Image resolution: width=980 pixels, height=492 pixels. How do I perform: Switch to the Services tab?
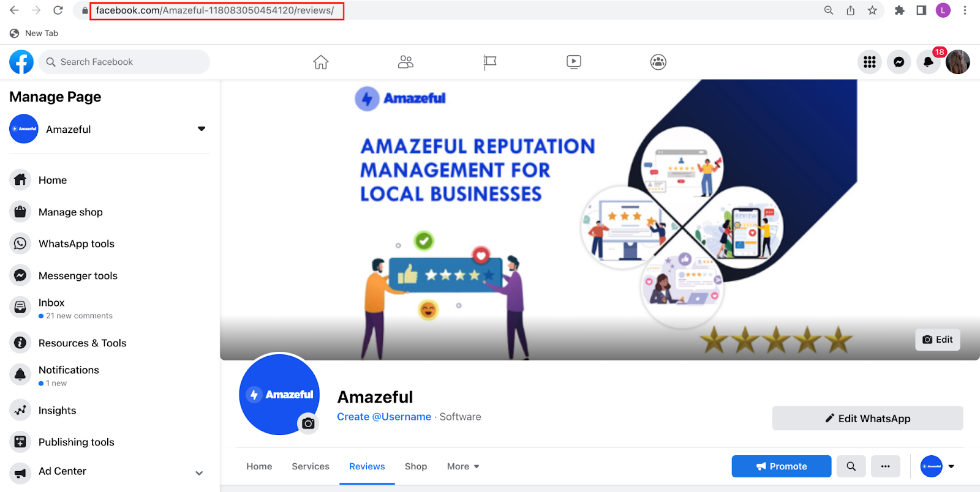[x=311, y=466]
